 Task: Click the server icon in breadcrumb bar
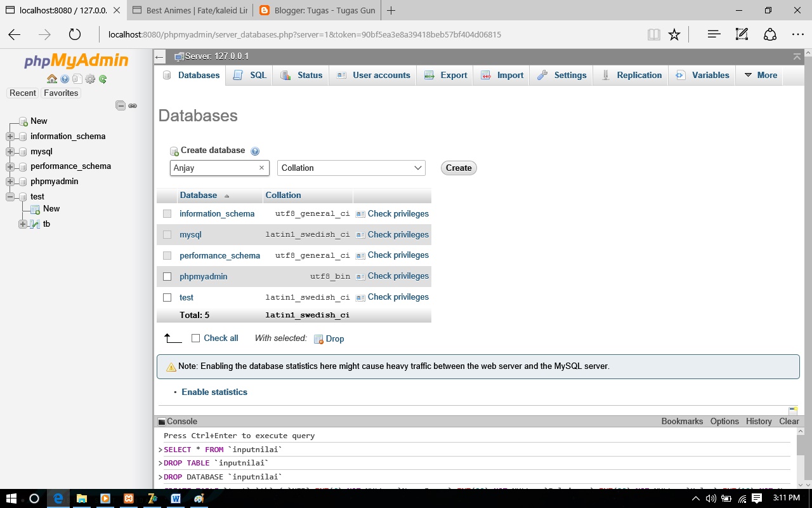(x=179, y=57)
